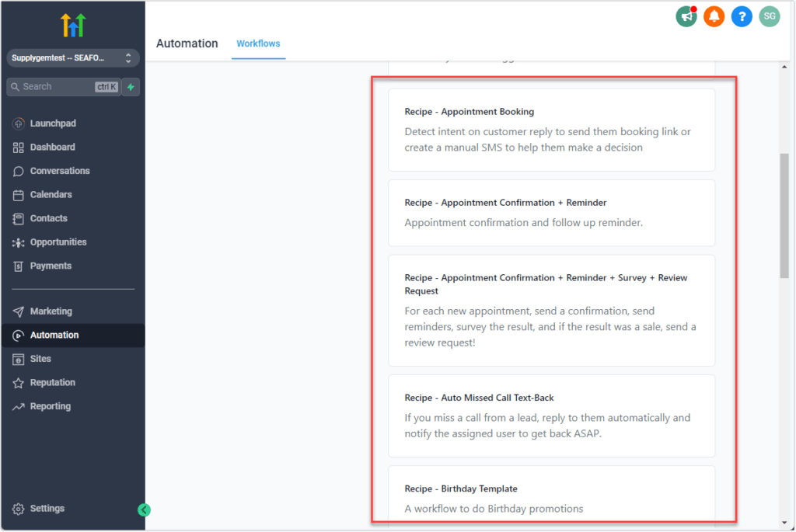Click the scrollbar up arrow
796x532 pixels.
(784, 67)
